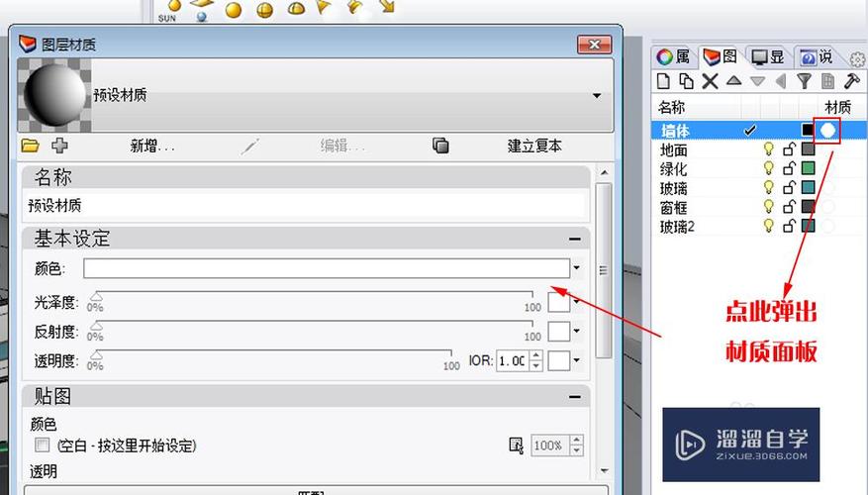Switch to the 属 properties tab
Viewport: 868px width, 495px height.
coord(673,56)
